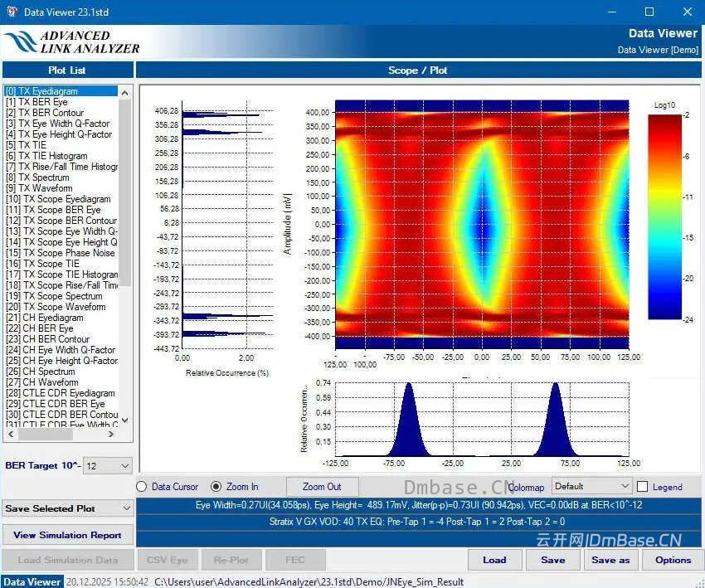
Task: Enable the Legend checkbox
Action: coord(643,487)
